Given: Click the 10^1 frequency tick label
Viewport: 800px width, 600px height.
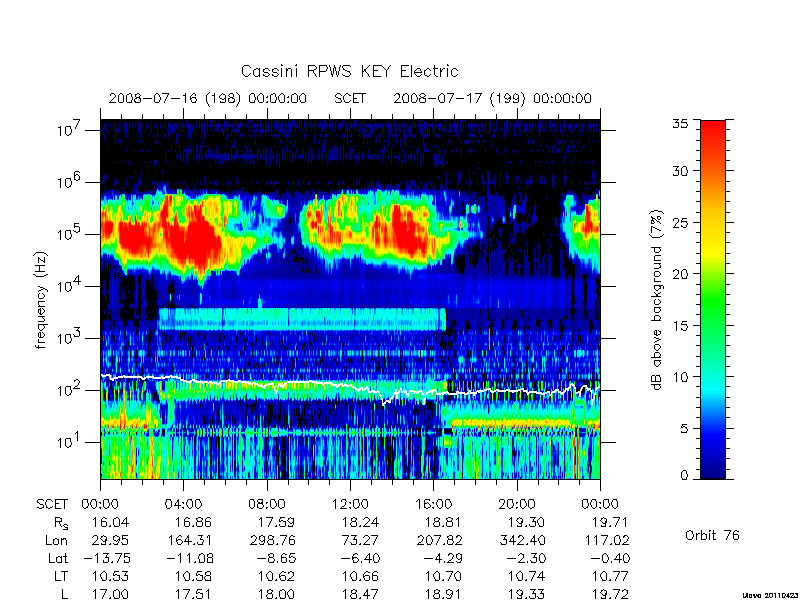Looking at the screenshot, I should coord(70,442).
